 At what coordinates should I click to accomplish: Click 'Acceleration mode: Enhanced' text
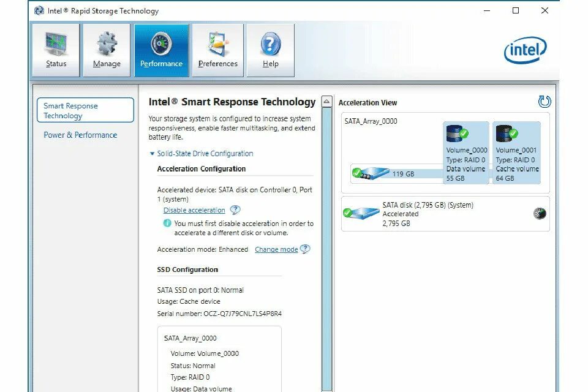(203, 249)
